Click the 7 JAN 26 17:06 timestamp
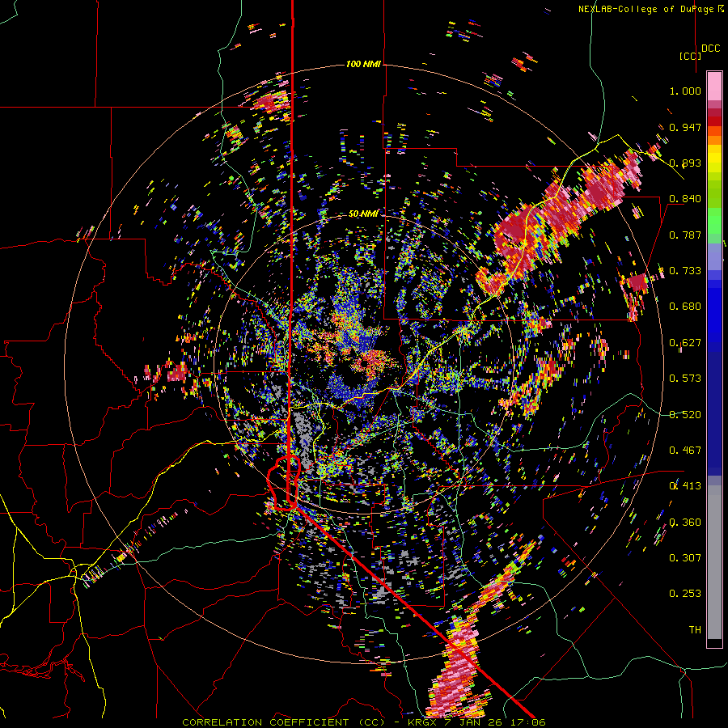 click(494, 722)
